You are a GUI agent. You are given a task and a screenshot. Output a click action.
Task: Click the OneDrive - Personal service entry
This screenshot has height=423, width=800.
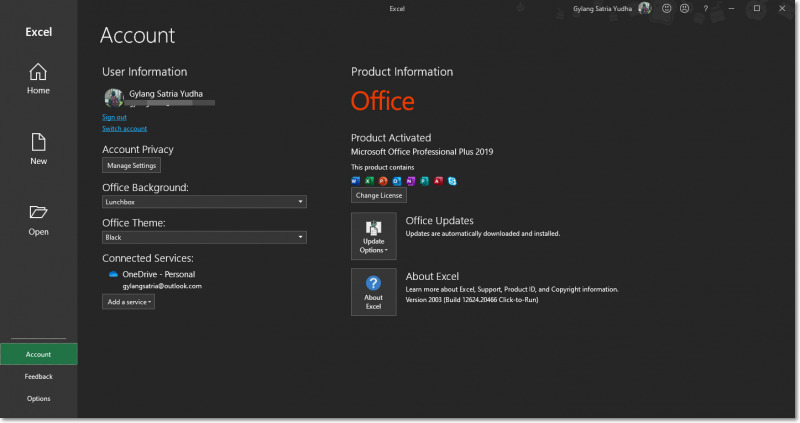[x=158, y=274]
